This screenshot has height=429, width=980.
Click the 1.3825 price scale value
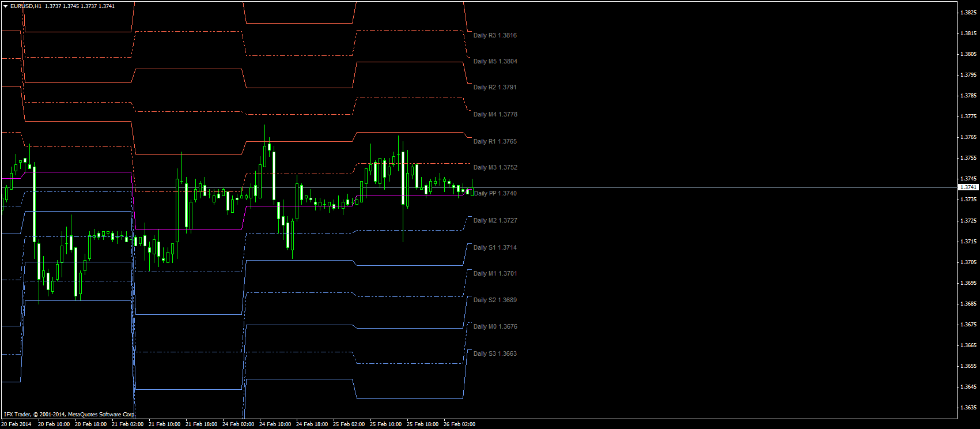968,12
